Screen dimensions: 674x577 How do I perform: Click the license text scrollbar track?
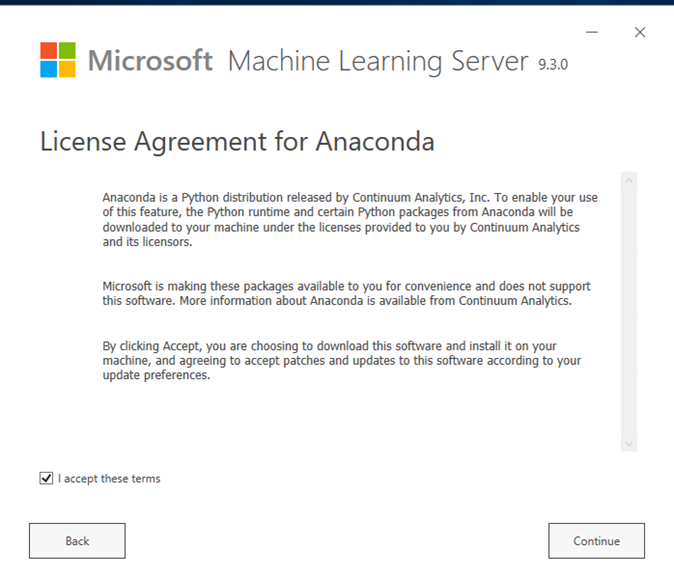(629, 312)
